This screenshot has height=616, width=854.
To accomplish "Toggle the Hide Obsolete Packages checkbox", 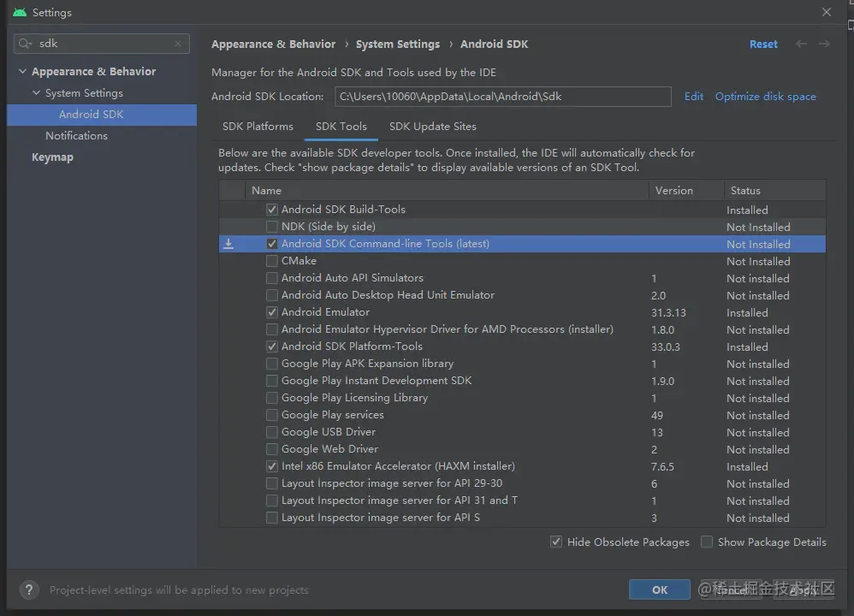I will click(x=556, y=542).
